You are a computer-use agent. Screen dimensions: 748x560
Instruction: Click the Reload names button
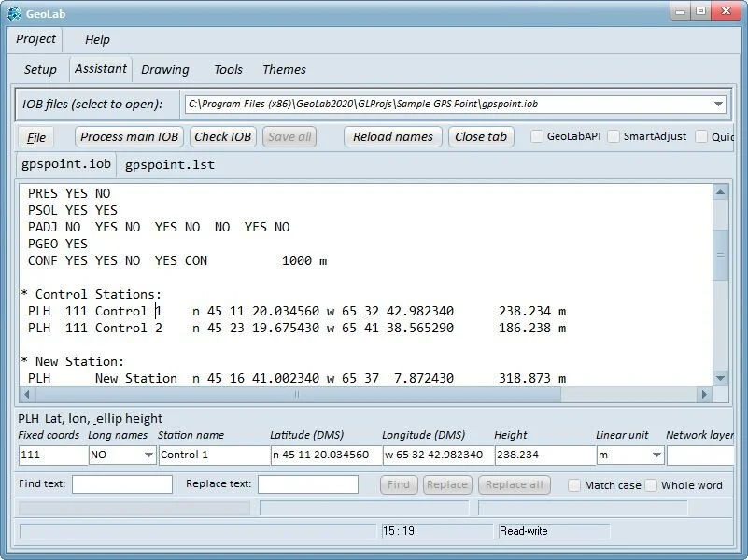tap(393, 137)
